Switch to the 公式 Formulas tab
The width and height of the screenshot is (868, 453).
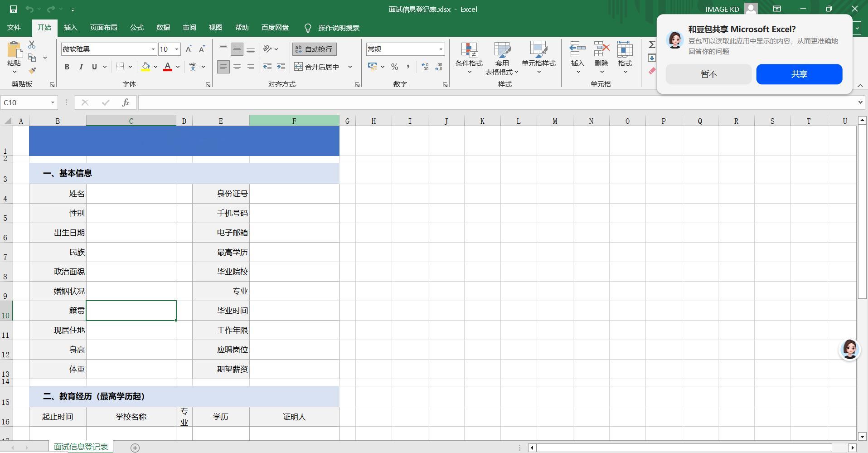pos(136,28)
